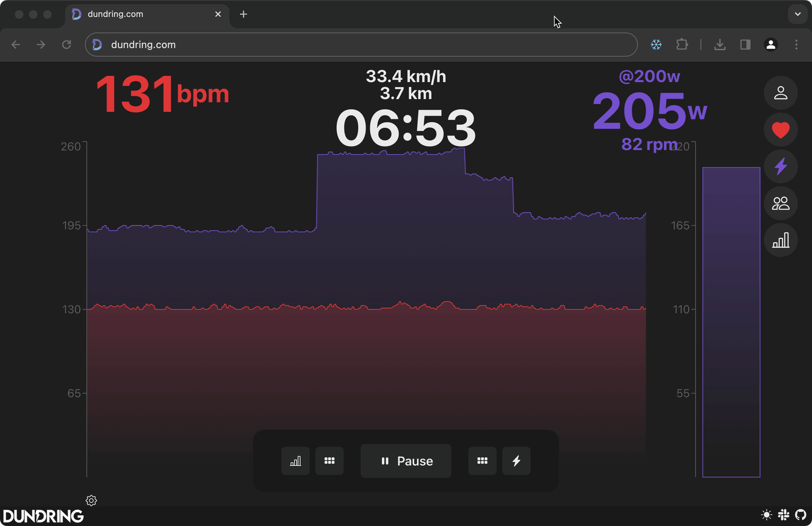Open a new browser tab
Screen dimensions: 812x526
pos(244,14)
